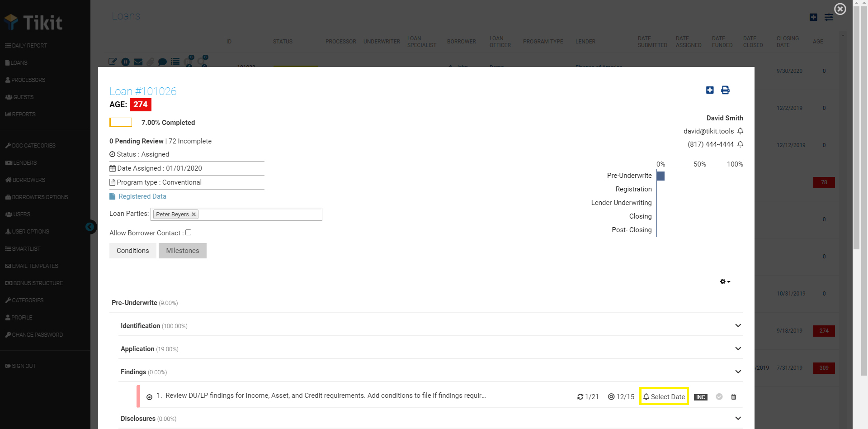Toggle the completion checkmark on the Findings task
Image resolution: width=868 pixels, height=429 pixels.
pyautogui.click(x=719, y=397)
